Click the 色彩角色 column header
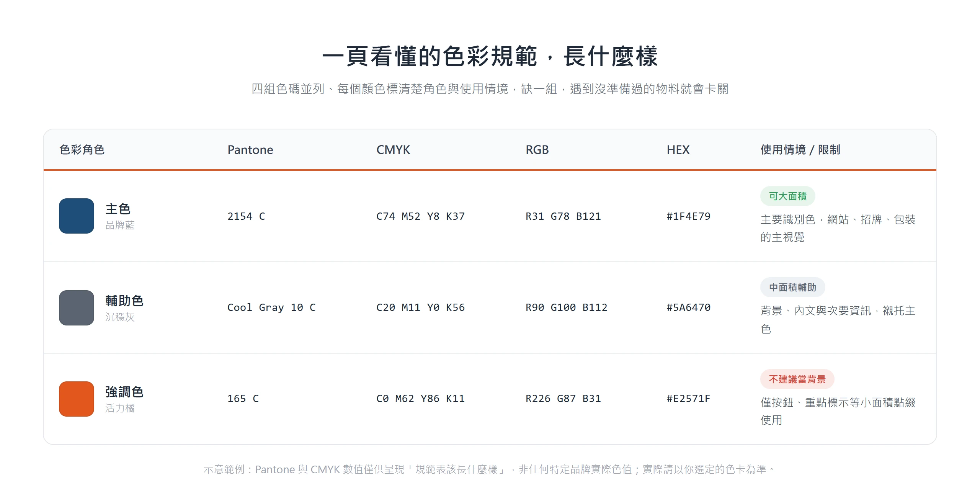The image size is (980, 484). coord(82,150)
